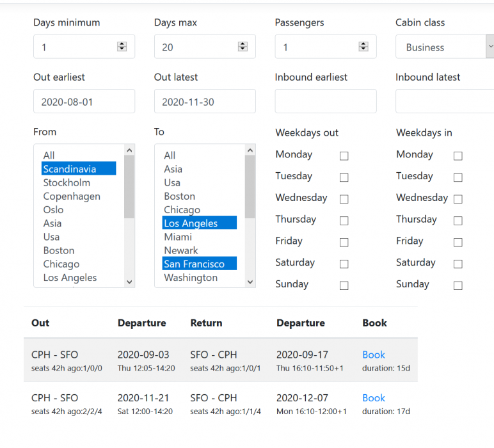
Task: Open the Cabin class dropdown
Action: pyautogui.click(x=444, y=47)
